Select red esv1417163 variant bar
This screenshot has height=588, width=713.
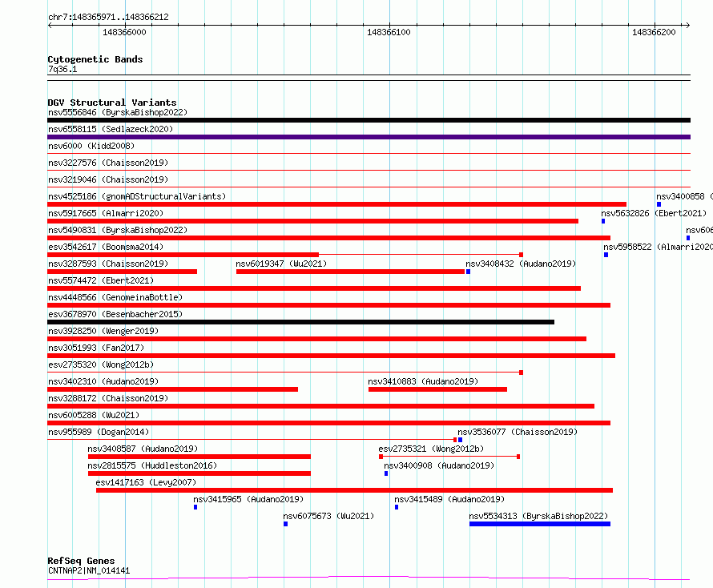pos(354,490)
